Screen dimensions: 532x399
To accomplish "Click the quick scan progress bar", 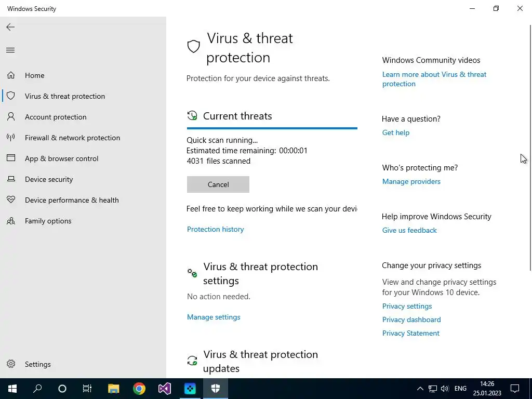I will coord(272,128).
